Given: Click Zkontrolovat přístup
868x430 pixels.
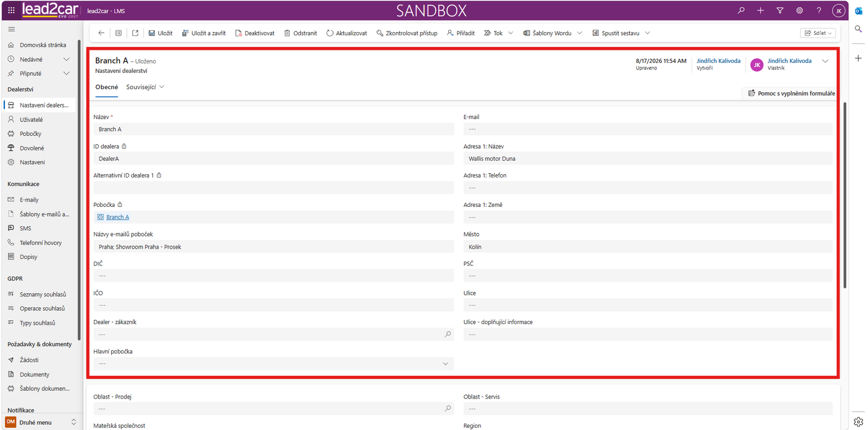Looking at the screenshot, I should [407, 33].
